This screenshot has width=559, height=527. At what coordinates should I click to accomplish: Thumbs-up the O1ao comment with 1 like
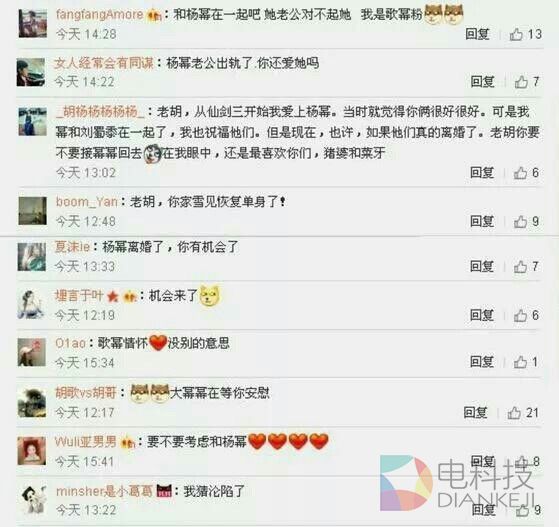526,362
